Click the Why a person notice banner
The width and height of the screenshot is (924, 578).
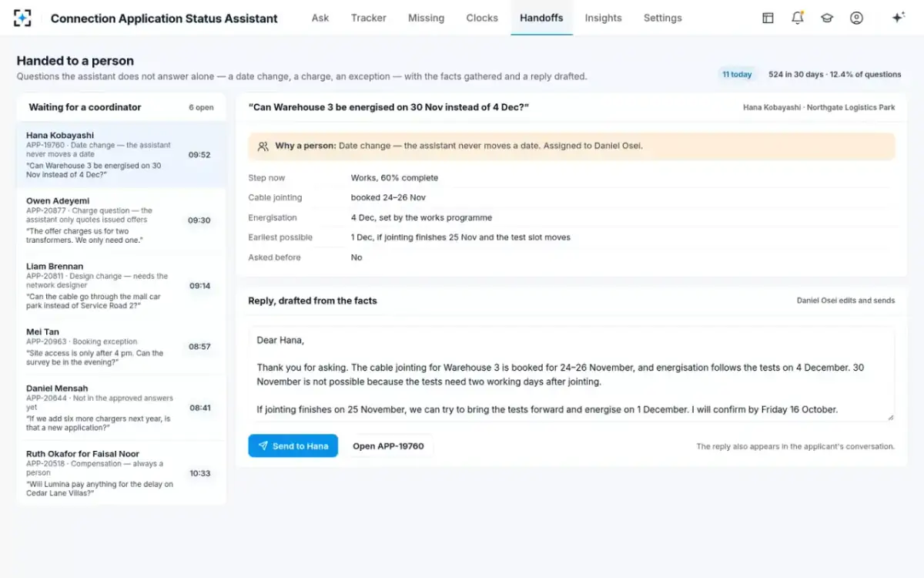pos(571,146)
